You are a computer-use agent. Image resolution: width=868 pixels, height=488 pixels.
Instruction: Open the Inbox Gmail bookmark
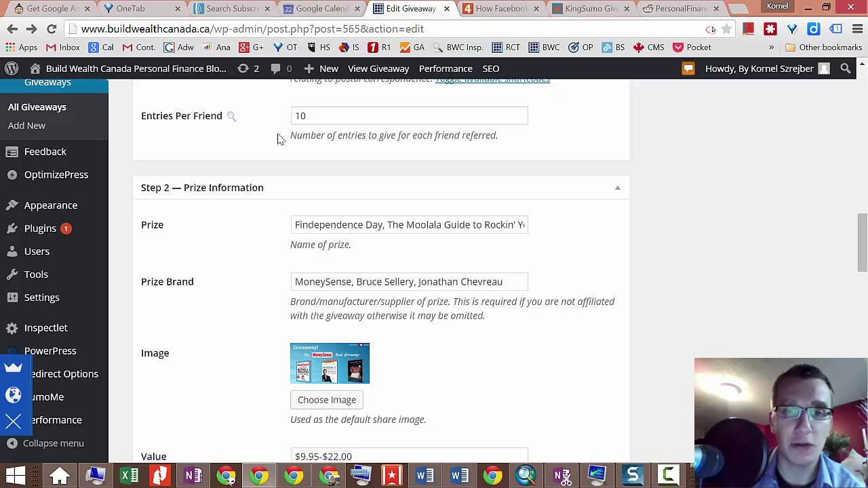[62, 47]
